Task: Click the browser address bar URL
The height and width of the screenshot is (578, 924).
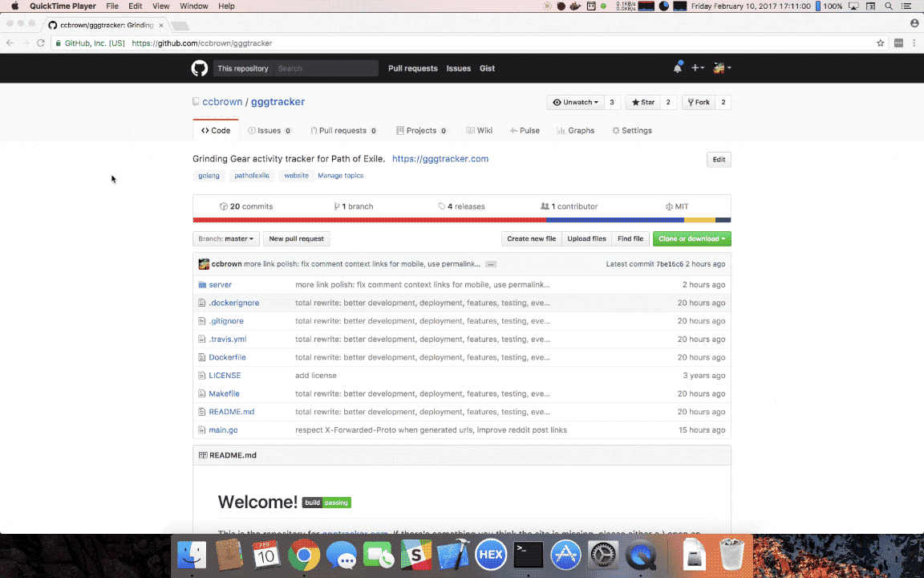Action: (x=202, y=43)
